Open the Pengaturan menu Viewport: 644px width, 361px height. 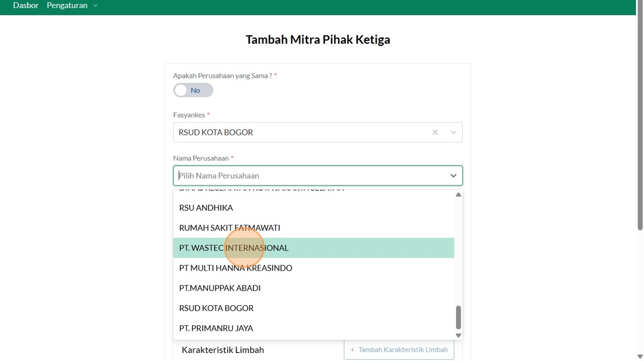(x=67, y=5)
